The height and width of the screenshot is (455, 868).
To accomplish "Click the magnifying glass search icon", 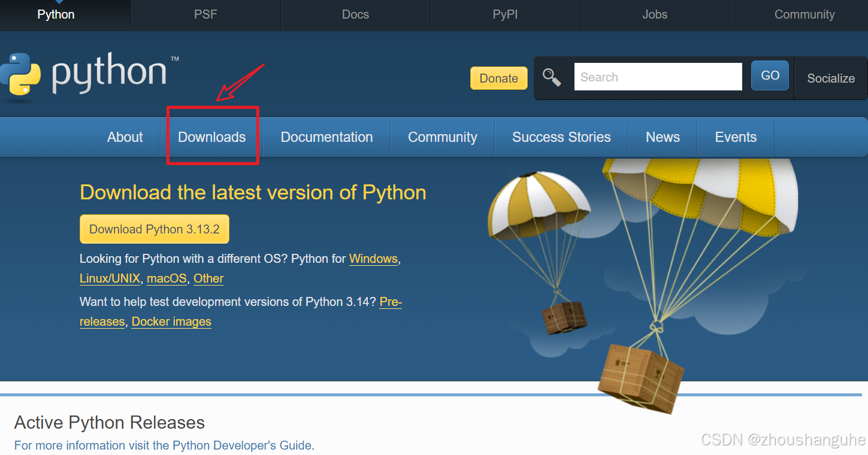I will pos(552,77).
